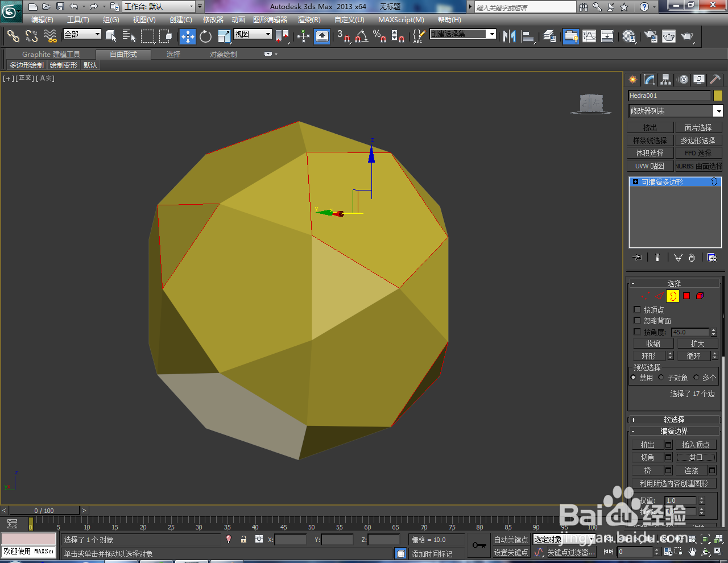Collapse the 选择 rollout

coord(674,283)
